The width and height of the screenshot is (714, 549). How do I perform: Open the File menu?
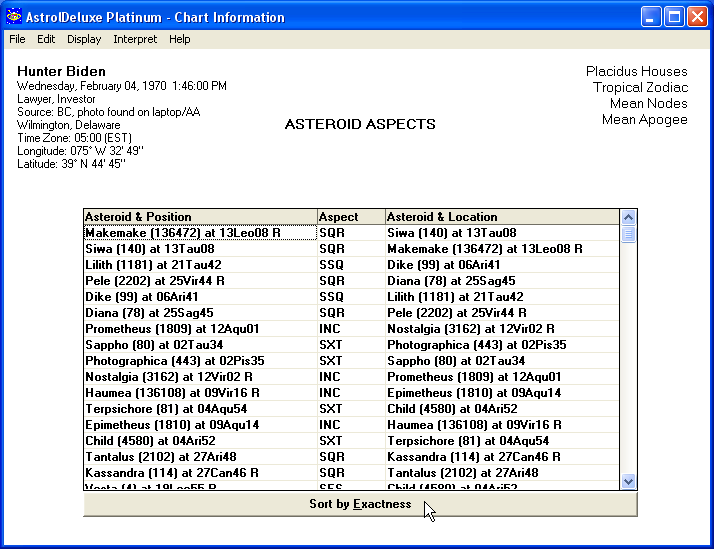(17, 39)
